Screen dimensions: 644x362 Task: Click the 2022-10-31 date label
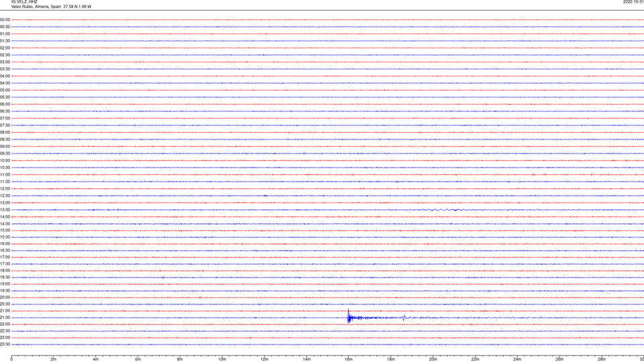tap(633, 1)
